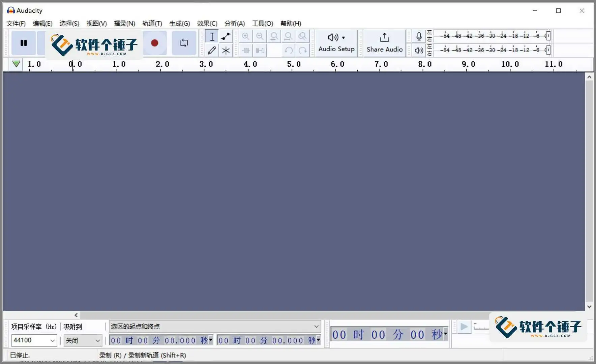Click the 7.0 mark on the timeline ruler
Image resolution: width=596 pixels, height=364 pixels.
pos(381,64)
